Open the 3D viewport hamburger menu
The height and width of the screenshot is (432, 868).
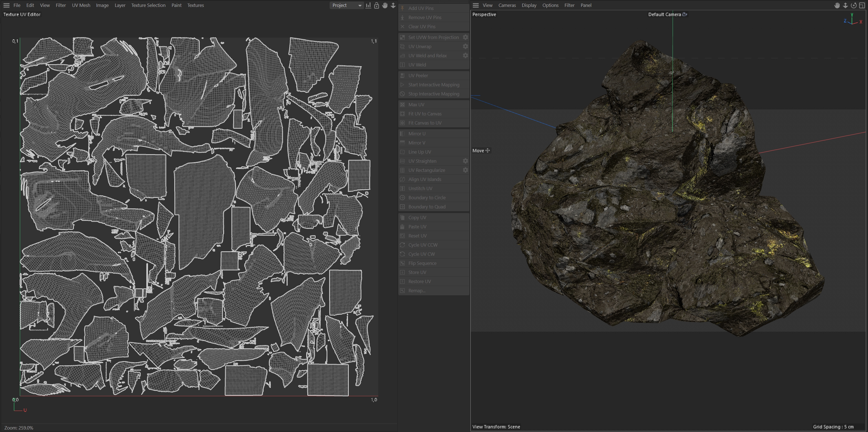click(x=476, y=5)
